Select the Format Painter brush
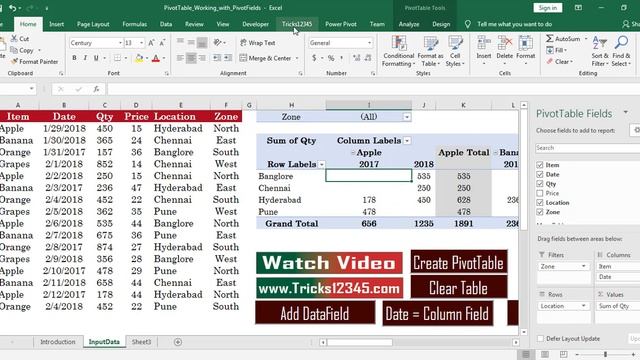This screenshot has height=360, width=640. click(14, 62)
